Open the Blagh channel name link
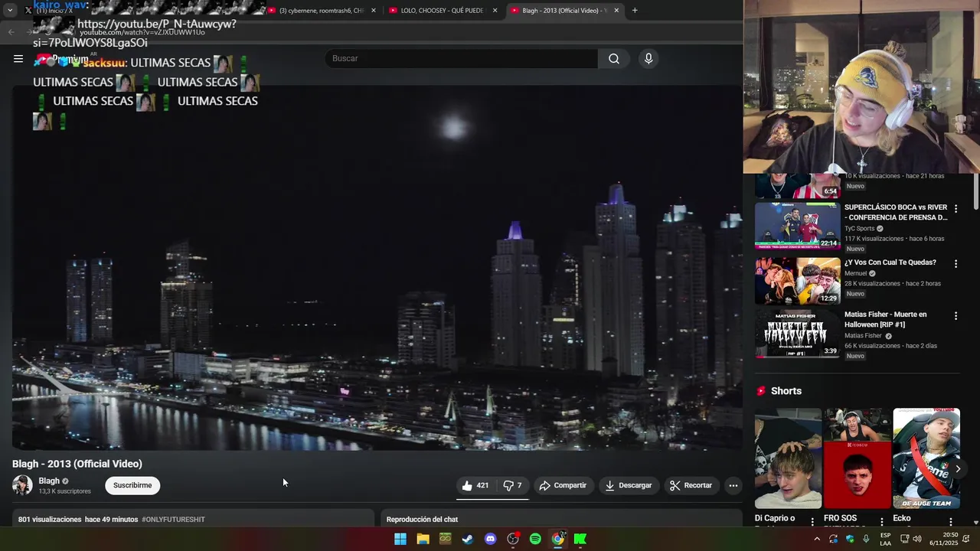Screen dimensions: 980x551 pyautogui.click(x=49, y=481)
